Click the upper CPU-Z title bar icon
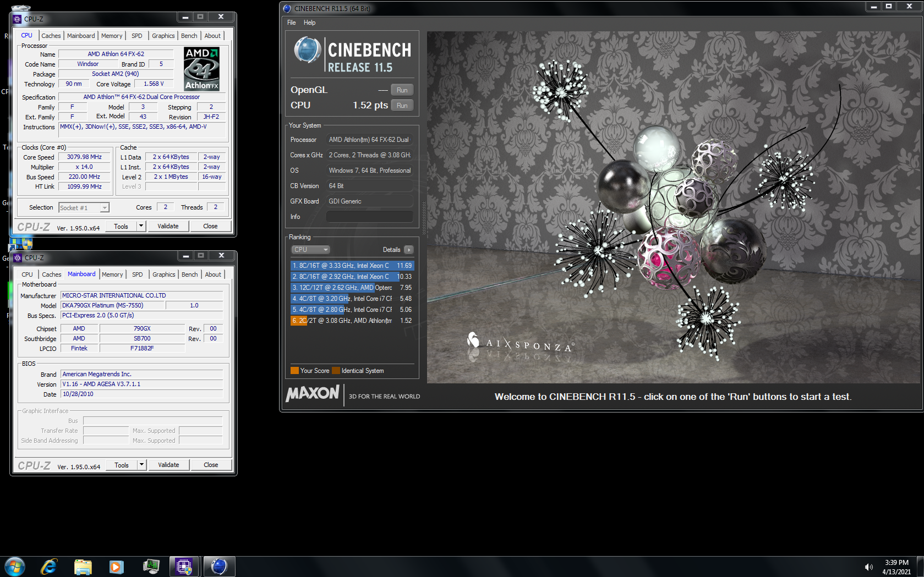Viewport: 924px width, 577px height. (x=17, y=19)
